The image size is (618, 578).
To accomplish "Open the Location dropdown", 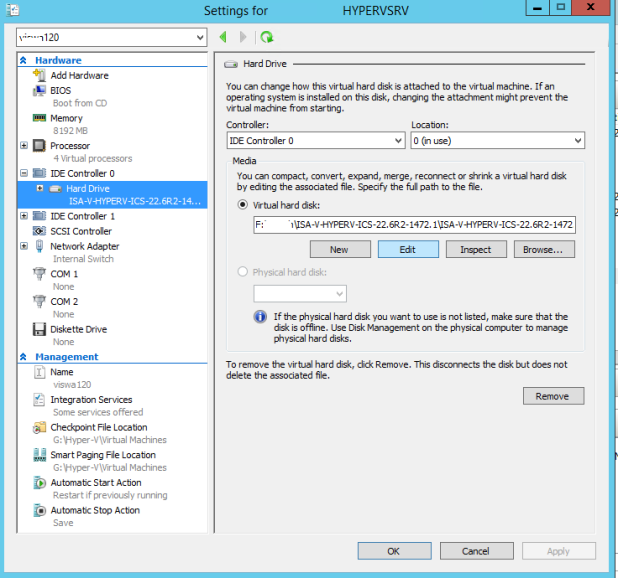I will [x=578, y=141].
